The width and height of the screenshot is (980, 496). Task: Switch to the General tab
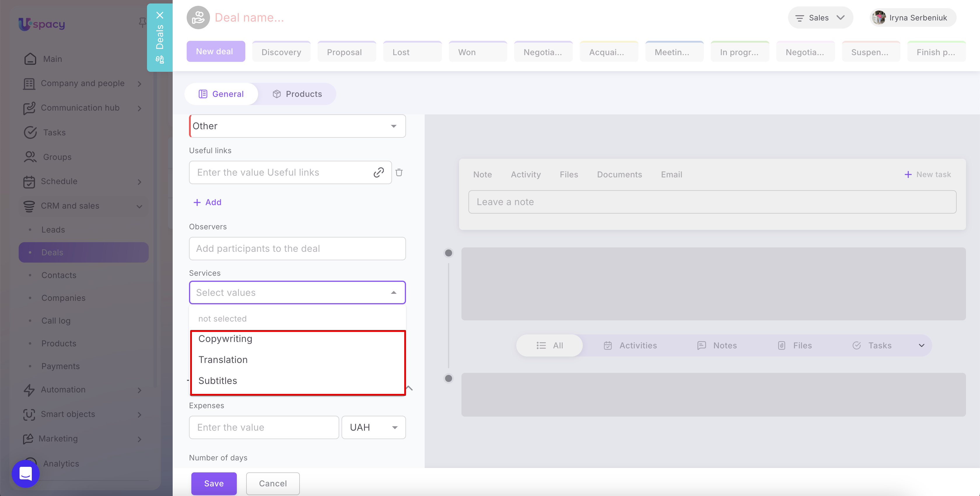coord(221,94)
